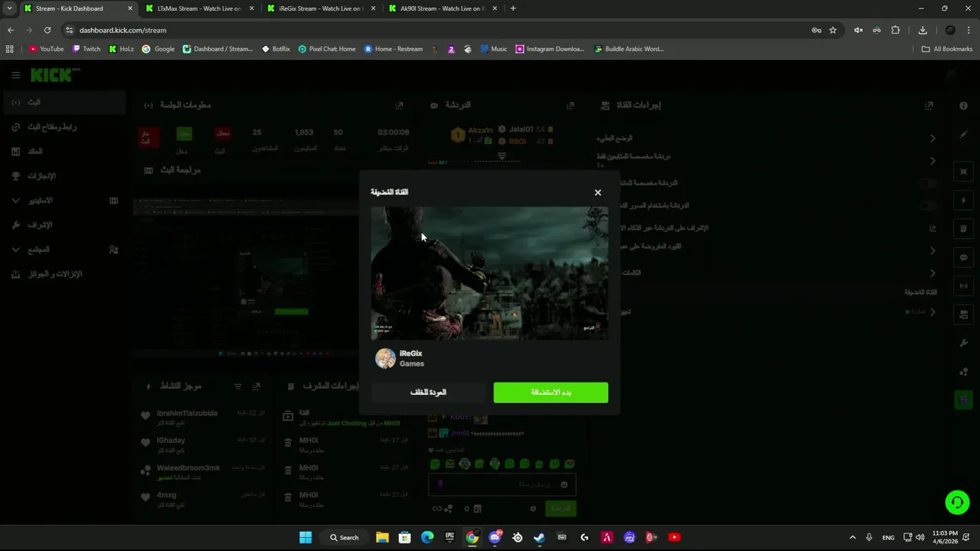Screen dimensions: 980x551
Task: Open Google Chrome from the taskbar
Action: tap(472, 537)
